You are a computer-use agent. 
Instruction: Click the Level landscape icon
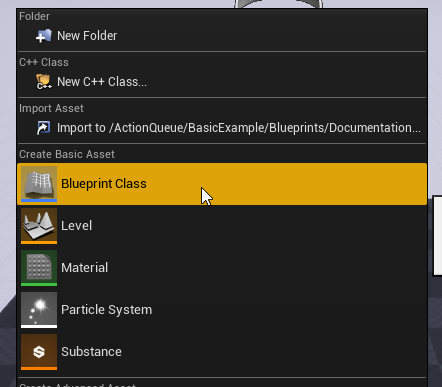pos(39,226)
